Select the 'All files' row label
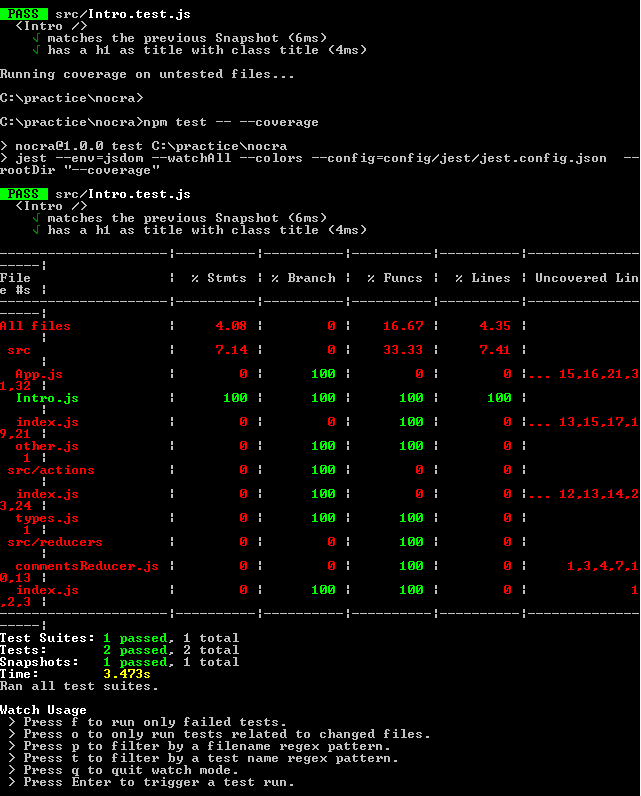Image resolution: width=641 pixels, height=796 pixels. (35, 326)
